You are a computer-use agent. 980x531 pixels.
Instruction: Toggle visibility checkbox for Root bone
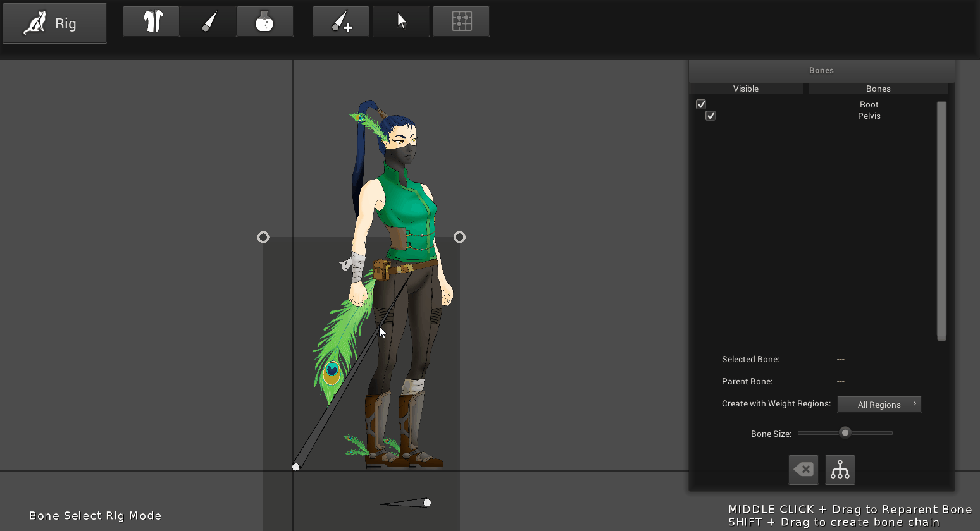(x=701, y=104)
